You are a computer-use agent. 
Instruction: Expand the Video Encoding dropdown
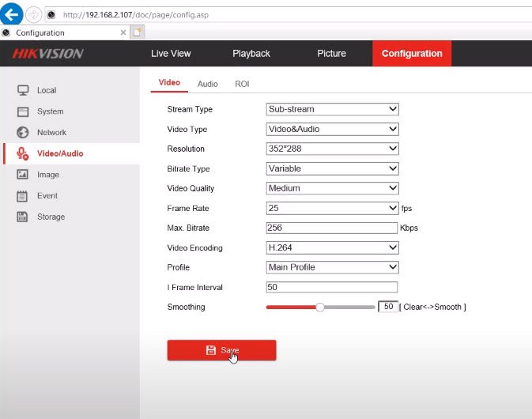click(x=332, y=247)
